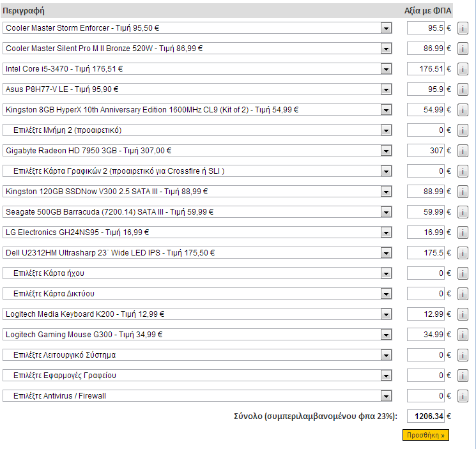Click the 95.5 price field
This screenshot has width=476, height=449.
(426, 28)
